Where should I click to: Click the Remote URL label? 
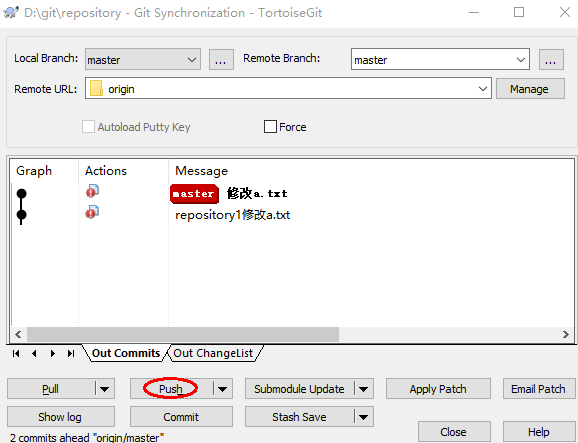coord(46,89)
